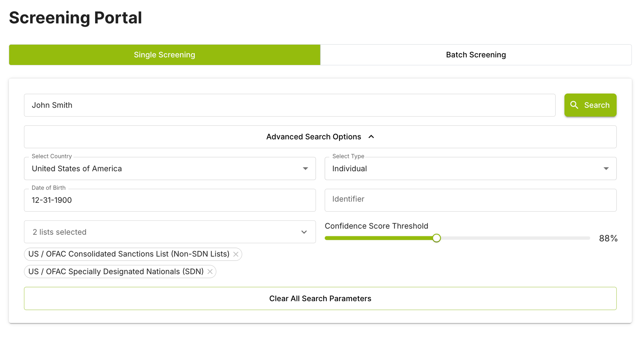Click the Date of Birth field

click(x=170, y=200)
